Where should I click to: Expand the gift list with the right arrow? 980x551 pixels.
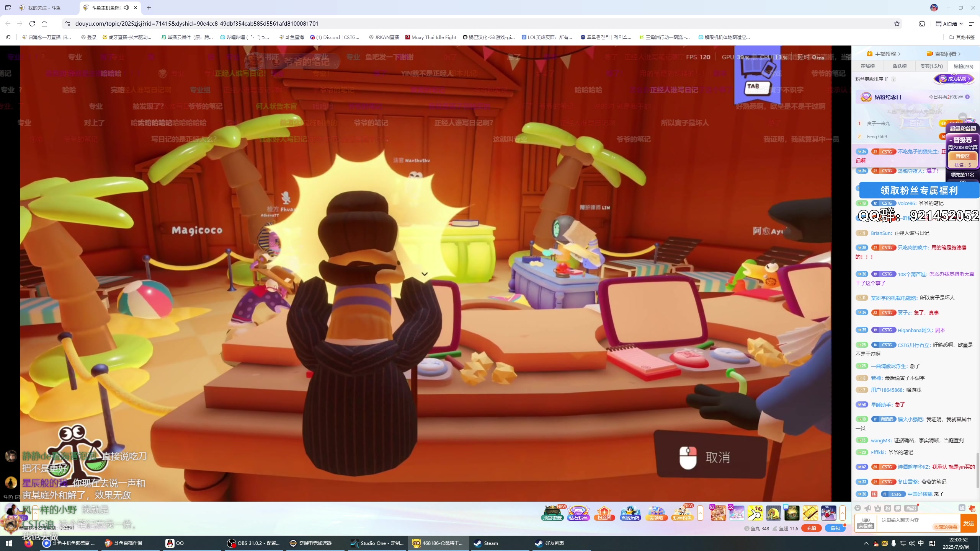[x=843, y=513]
